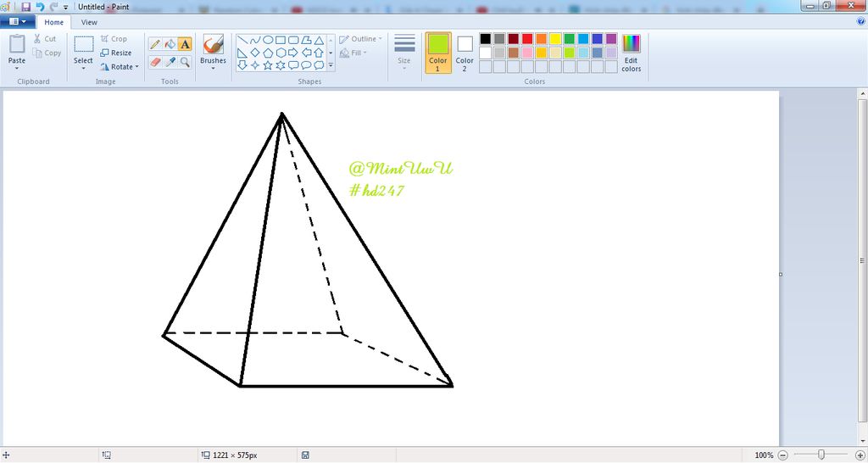
Task: Select the Color picker eyedropper tool
Action: pos(170,61)
